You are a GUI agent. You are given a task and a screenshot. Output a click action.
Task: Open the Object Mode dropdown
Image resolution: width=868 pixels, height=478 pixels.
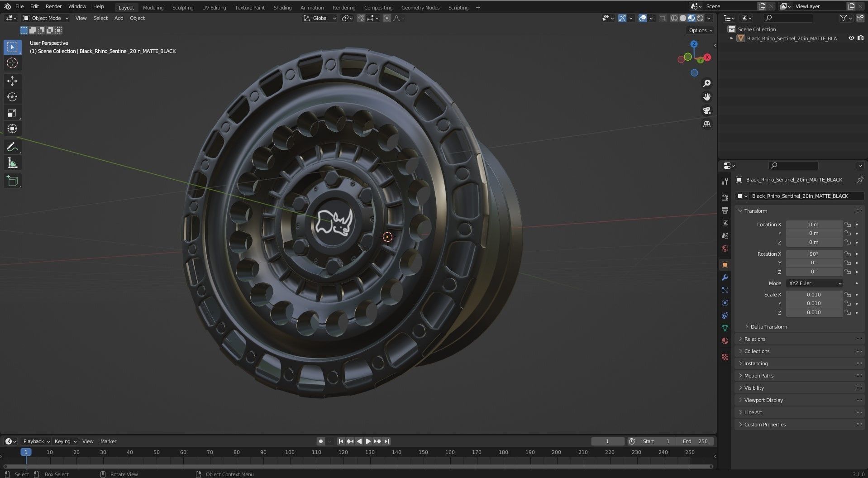tap(46, 18)
